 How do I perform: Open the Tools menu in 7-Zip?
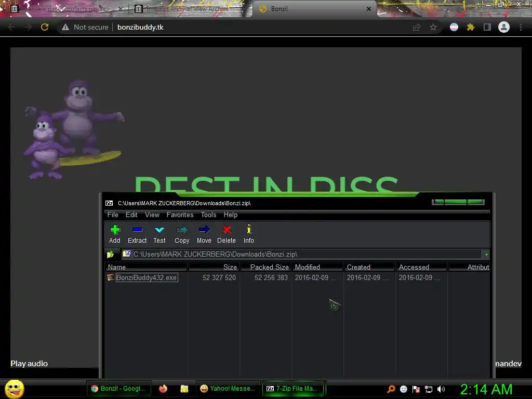(x=208, y=215)
